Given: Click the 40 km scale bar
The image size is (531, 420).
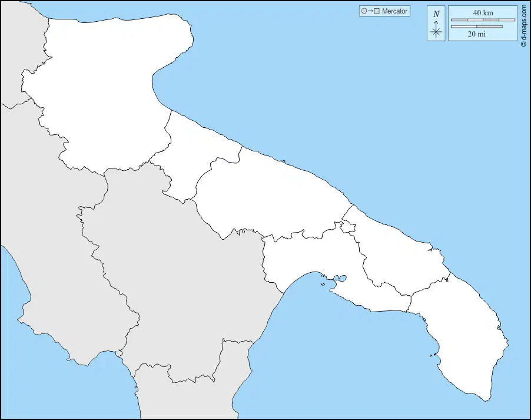Looking at the screenshot, I should (483, 20).
